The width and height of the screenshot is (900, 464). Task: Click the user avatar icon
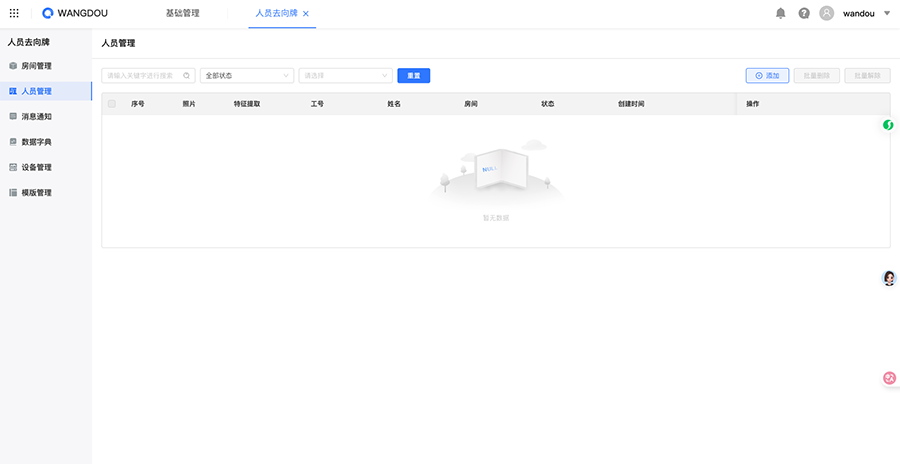pos(827,13)
